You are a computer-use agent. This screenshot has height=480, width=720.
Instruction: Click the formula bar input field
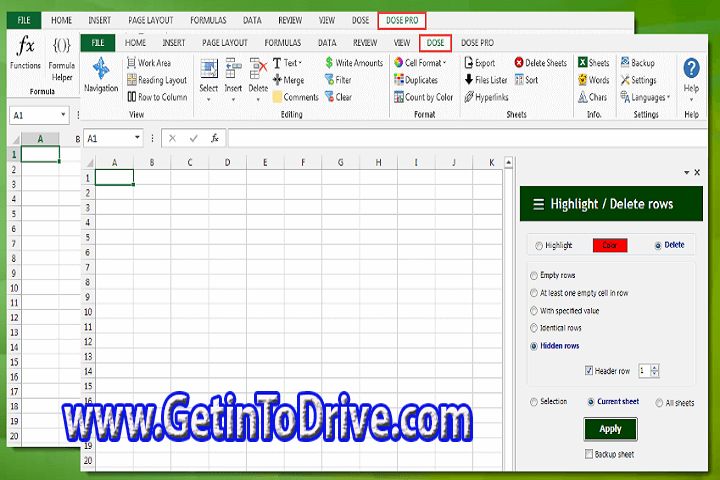467,138
